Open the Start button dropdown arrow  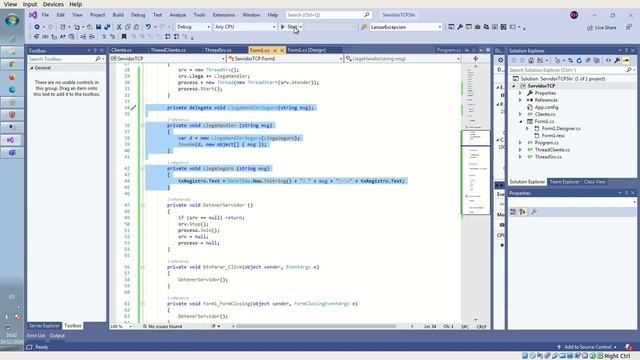click(x=301, y=27)
